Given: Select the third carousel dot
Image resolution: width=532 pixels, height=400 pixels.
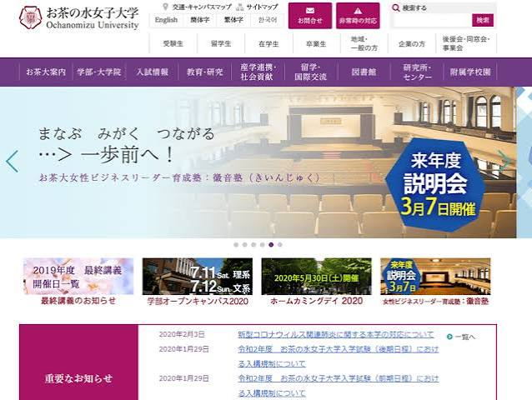Looking at the screenshot, I should click(253, 245).
